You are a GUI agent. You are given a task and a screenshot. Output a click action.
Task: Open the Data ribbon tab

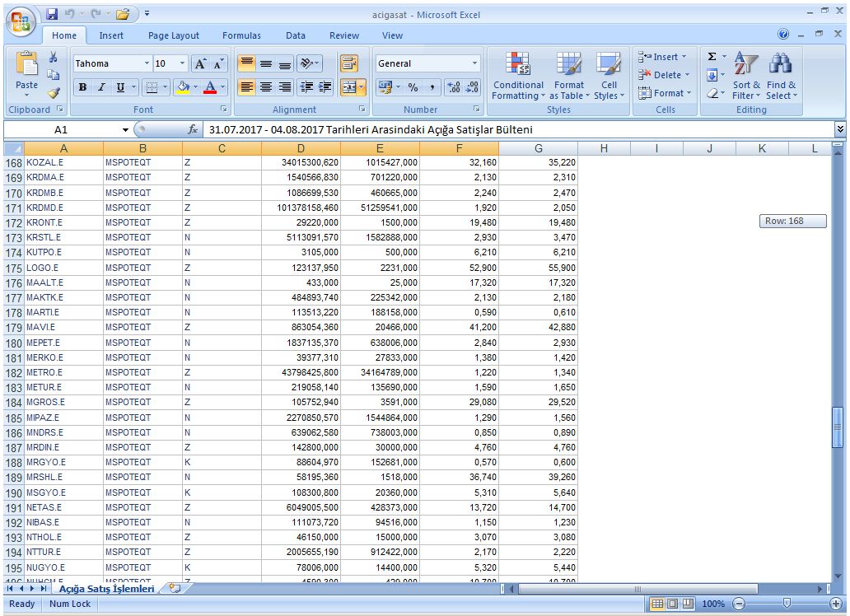(x=296, y=35)
